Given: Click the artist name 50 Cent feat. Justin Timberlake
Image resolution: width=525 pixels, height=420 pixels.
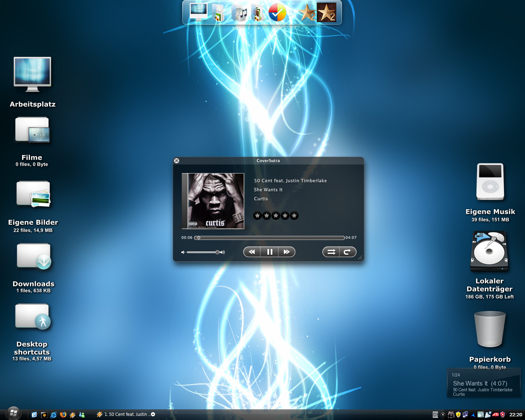Looking at the screenshot, I should [x=290, y=180].
